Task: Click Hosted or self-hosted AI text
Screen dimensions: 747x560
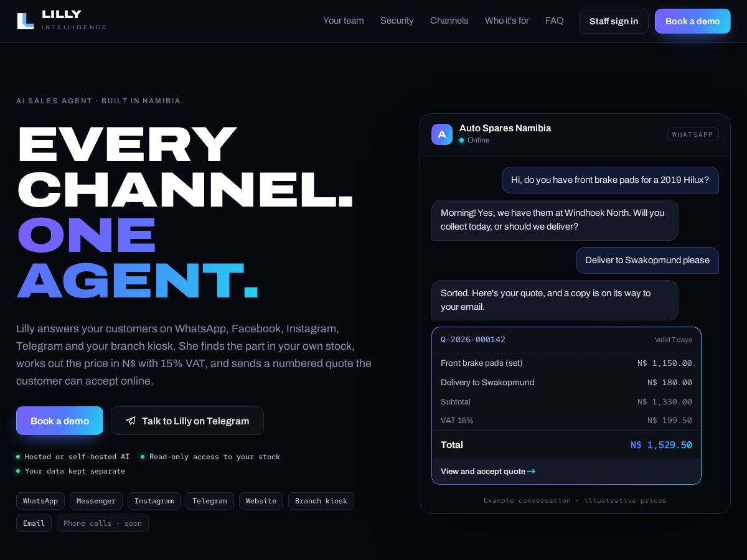Action: tap(77, 457)
